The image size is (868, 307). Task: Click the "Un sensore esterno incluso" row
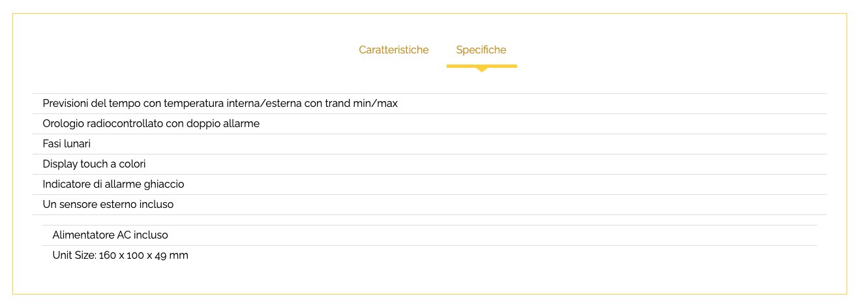click(108, 205)
